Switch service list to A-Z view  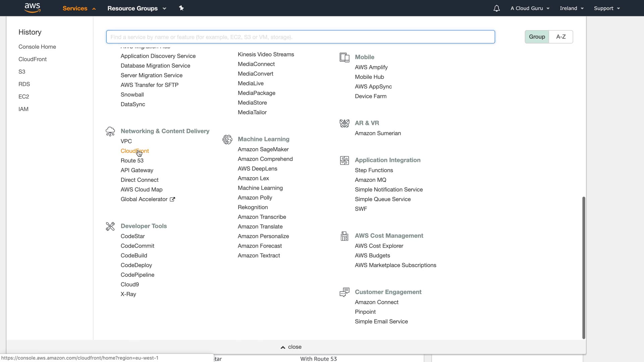click(561, 37)
